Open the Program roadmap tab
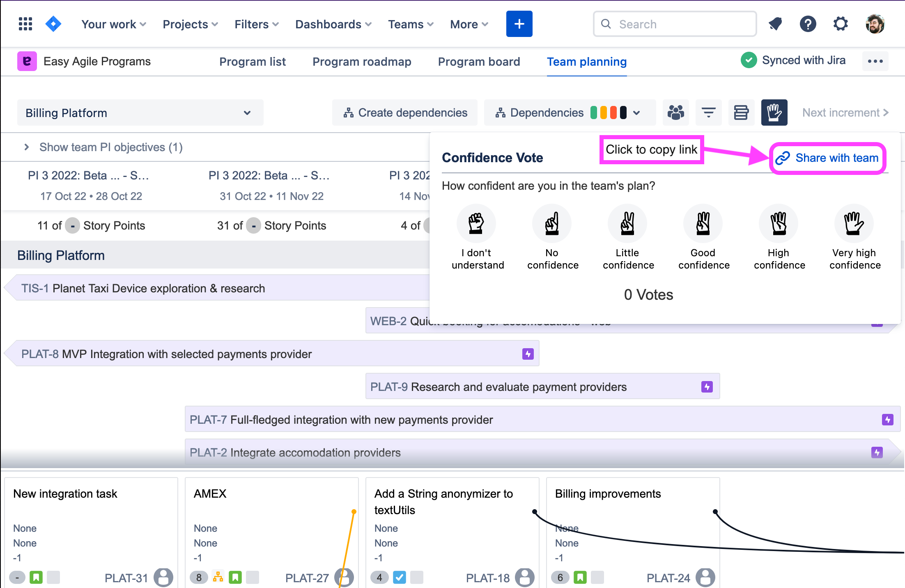Screen dimensions: 905x588 pos(361,62)
